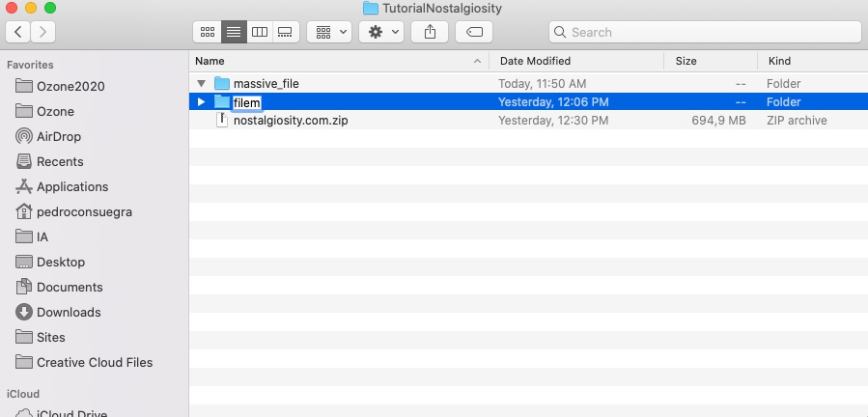Click the Share button icon
868x417 pixels.
(430, 32)
